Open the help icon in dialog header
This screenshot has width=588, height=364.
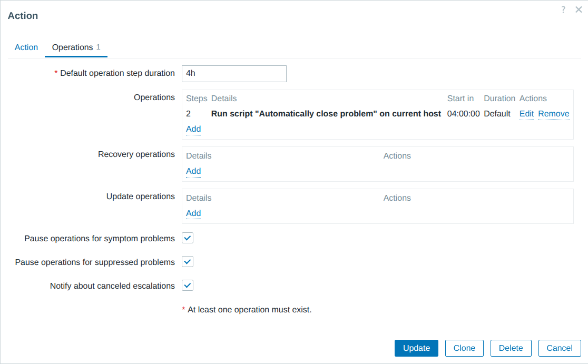563,9
